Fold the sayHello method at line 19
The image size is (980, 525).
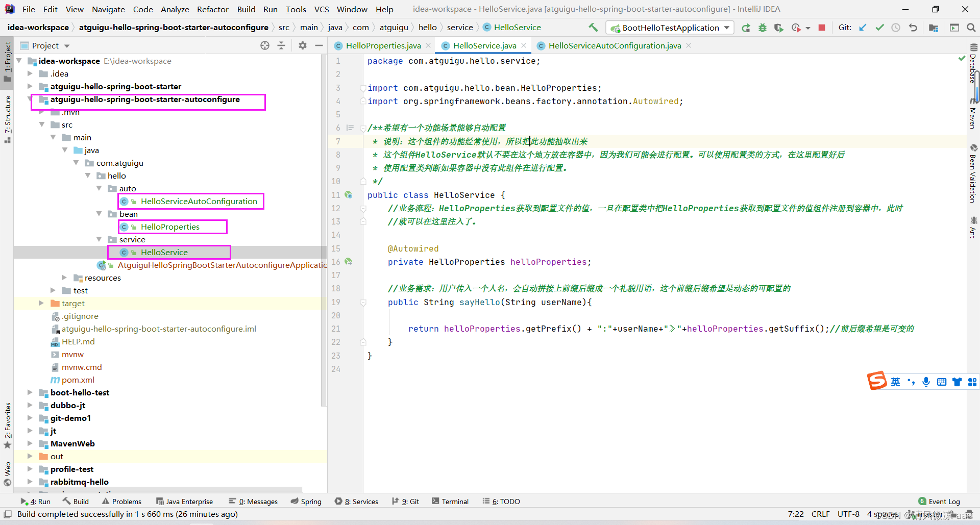[363, 303]
